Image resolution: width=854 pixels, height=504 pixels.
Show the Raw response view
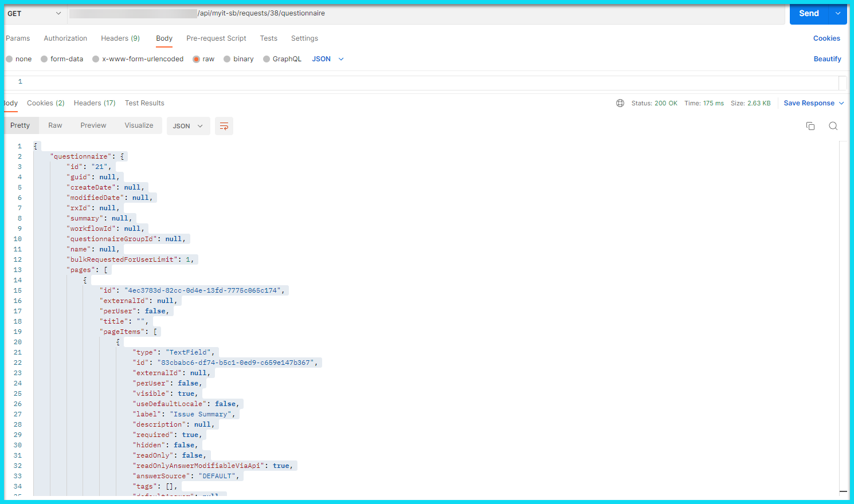tap(55, 125)
